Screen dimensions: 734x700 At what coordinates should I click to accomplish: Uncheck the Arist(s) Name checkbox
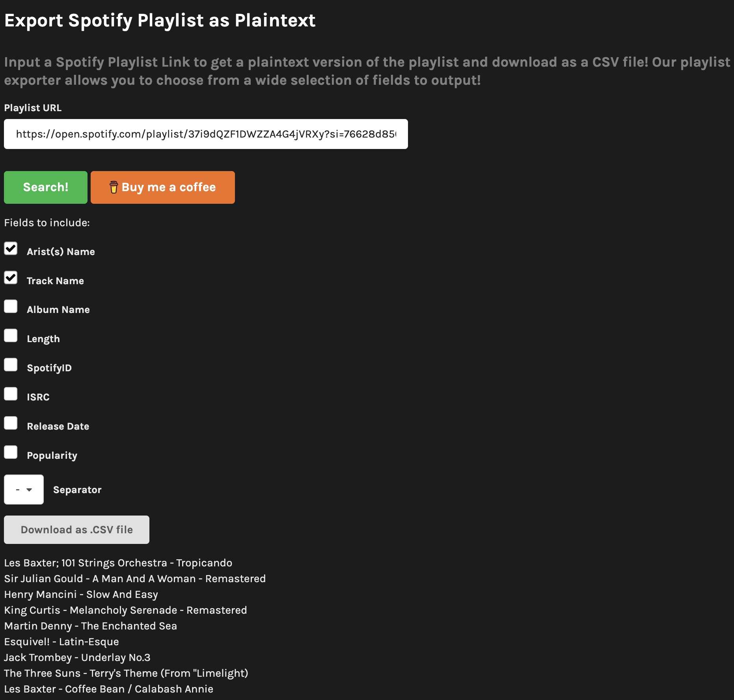tap(11, 249)
